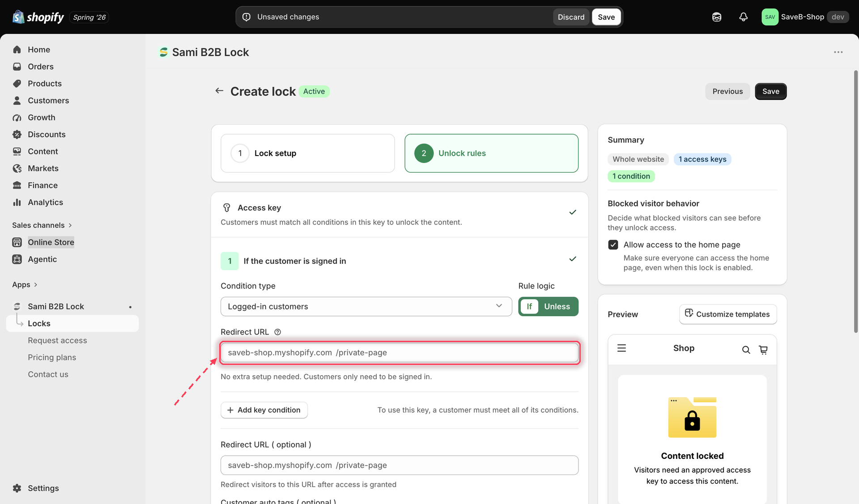Go back using the left arrow
Image resolution: width=859 pixels, height=504 pixels.
[x=219, y=91]
